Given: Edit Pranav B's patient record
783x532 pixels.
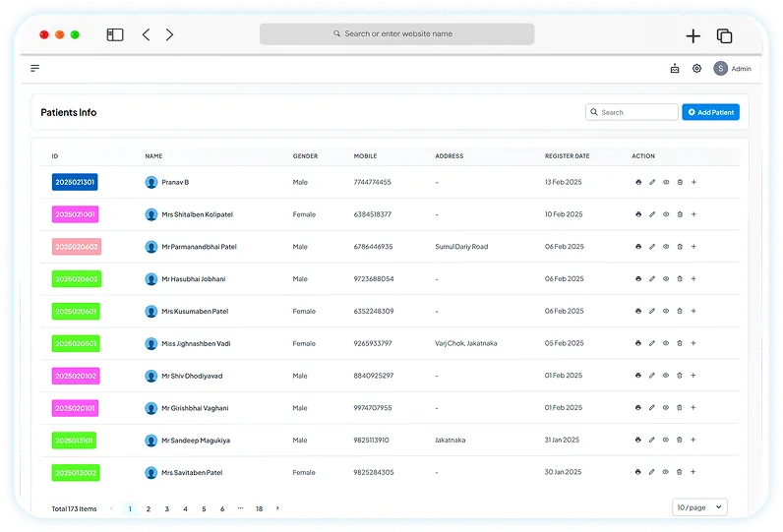Looking at the screenshot, I should (652, 182).
